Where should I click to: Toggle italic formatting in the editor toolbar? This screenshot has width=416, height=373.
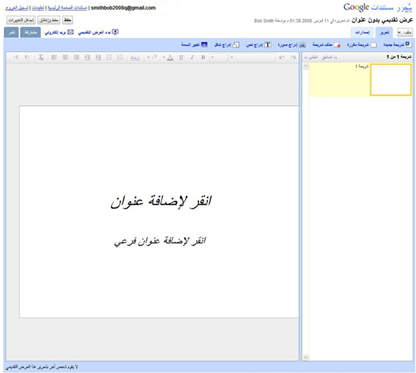point(192,57)
